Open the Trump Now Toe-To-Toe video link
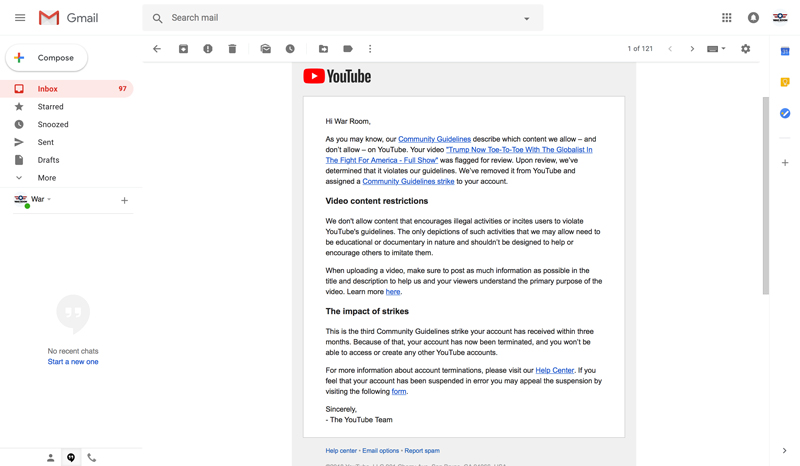This screenshot has width=800, height=466. pyautogui.click(x=459, y=155)
